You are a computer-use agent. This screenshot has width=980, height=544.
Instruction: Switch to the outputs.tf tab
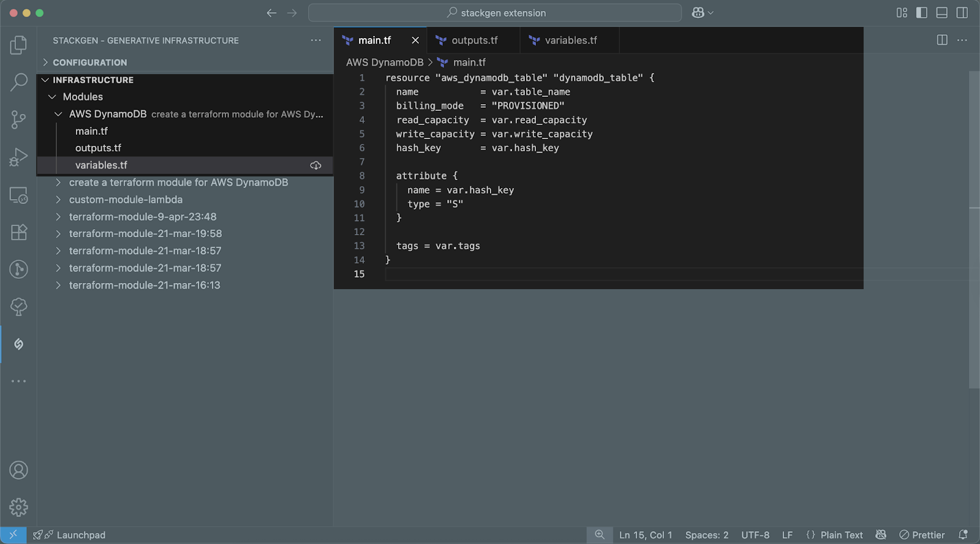click(x=473, y=40)
